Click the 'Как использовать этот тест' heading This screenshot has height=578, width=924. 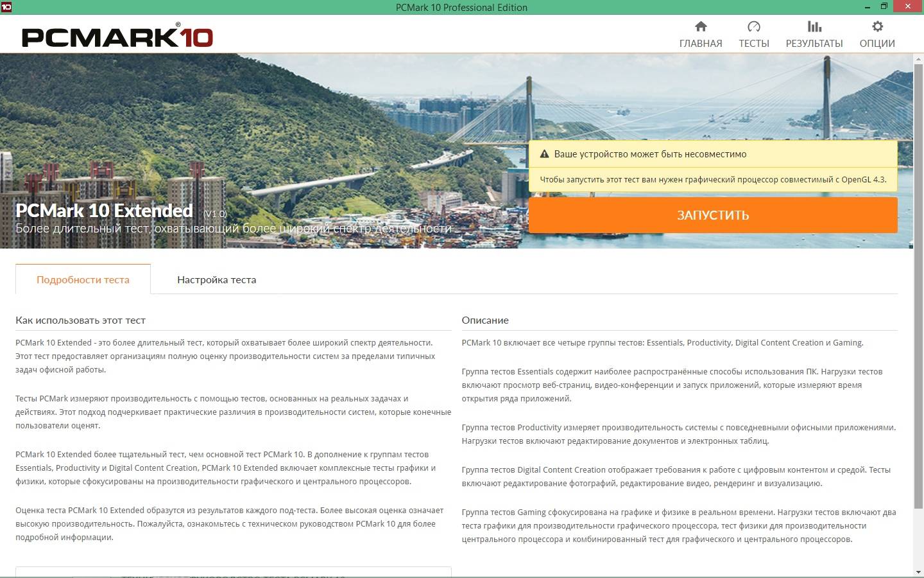click(x=80, y=320)
